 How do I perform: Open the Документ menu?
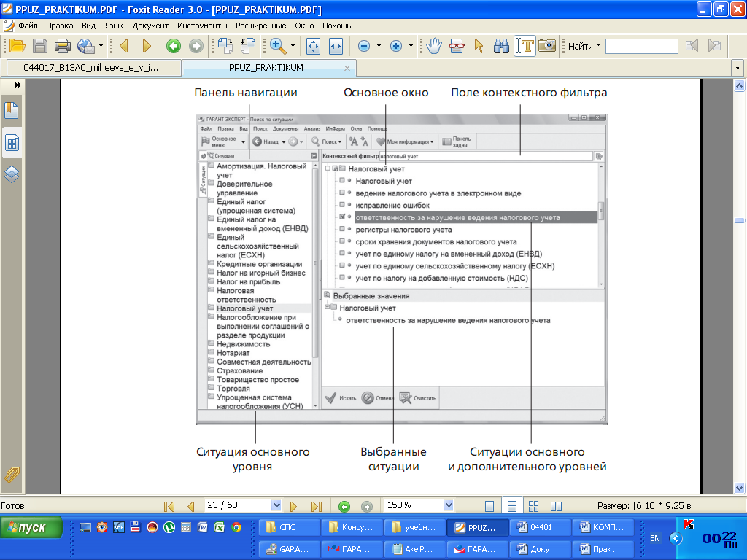[x=150, y=26]
